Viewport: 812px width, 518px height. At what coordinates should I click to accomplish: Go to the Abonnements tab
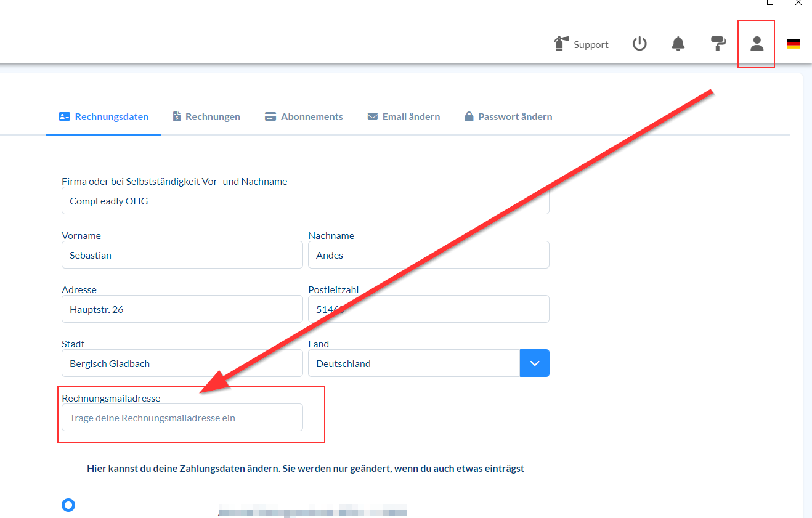pyautogui.click(x=304, y=117)
